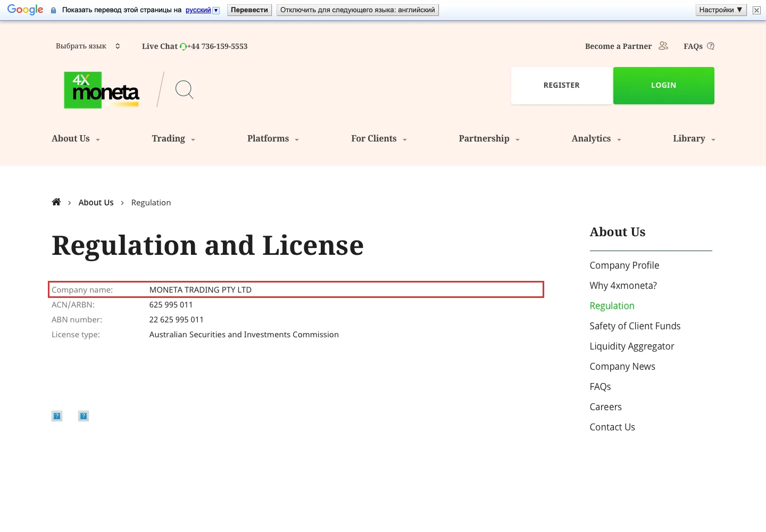Open Careers sidebar link

tap(605, 406)
